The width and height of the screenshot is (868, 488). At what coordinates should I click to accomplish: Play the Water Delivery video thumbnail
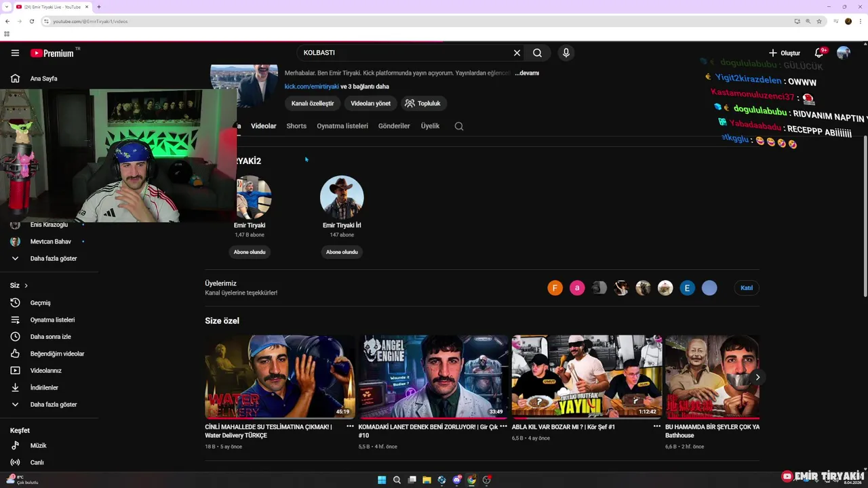(x=280, y=377)
